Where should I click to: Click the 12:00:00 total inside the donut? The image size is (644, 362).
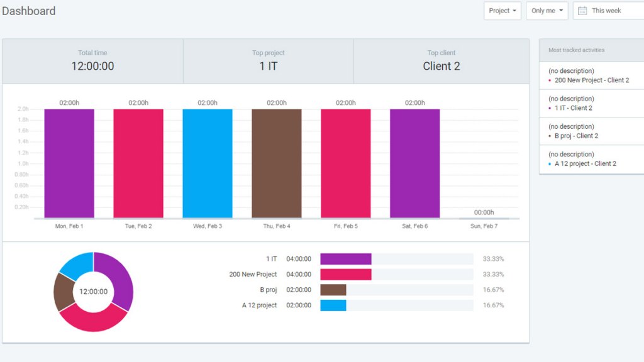point(93,290)
